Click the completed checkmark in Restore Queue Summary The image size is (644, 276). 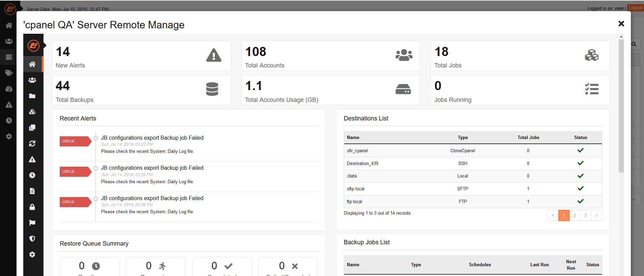point(228,266)
